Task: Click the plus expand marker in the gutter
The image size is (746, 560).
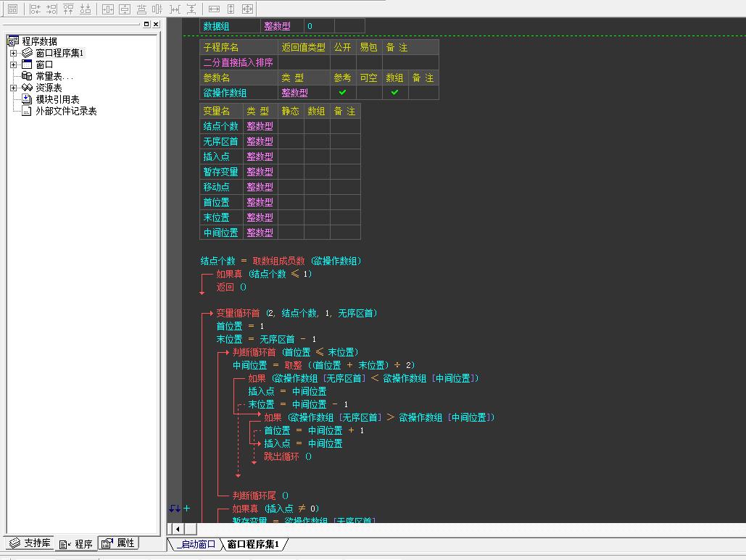Action: (x=187, y=508)
